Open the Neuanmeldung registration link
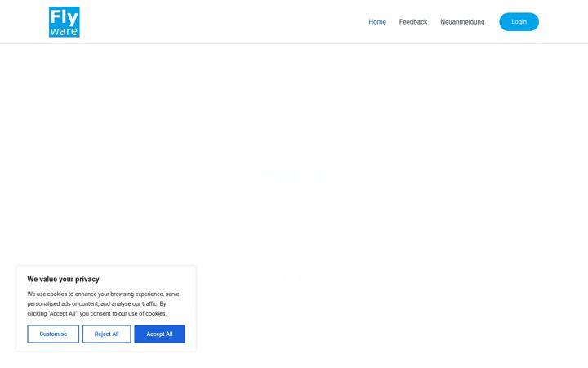This screenshot has height=368, width=588. 462,22
